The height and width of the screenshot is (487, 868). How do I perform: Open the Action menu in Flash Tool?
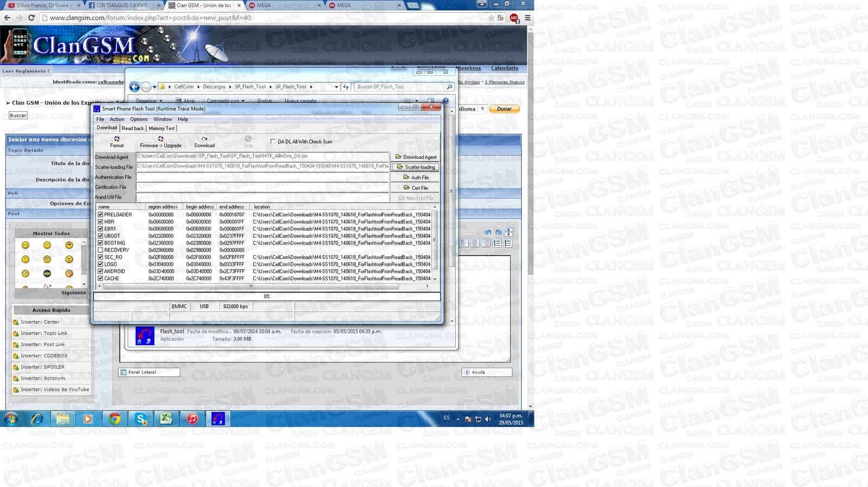tap(117, 119)
